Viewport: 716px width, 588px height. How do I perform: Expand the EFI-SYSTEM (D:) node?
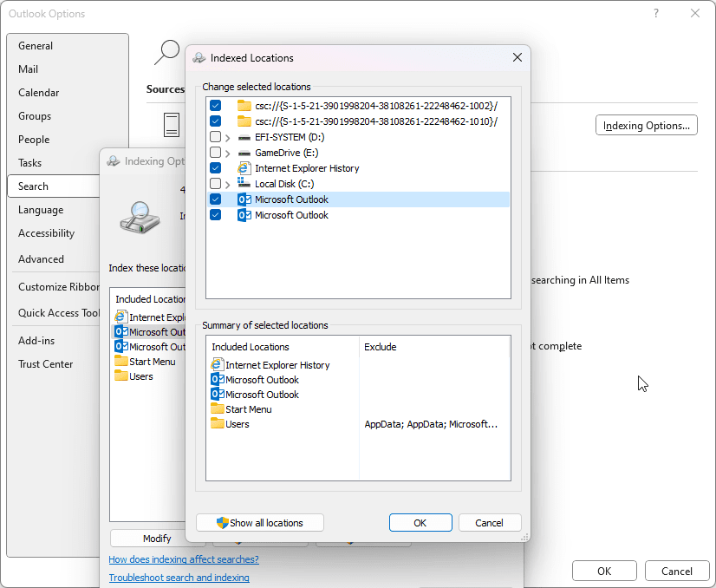click(228, 137)
